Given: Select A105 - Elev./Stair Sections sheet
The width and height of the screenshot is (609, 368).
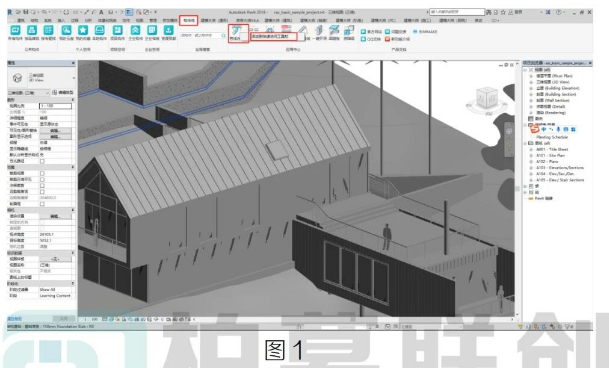Looking at the screenshot, I should click(560, 180).
